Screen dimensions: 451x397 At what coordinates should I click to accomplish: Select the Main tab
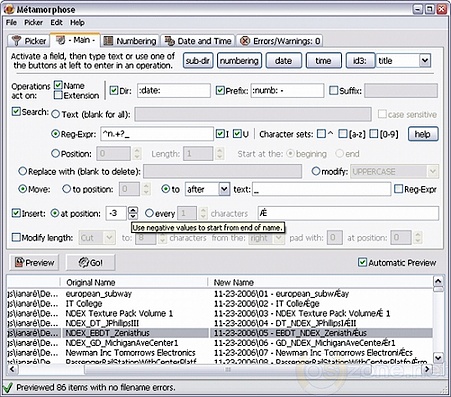(75, 40)
